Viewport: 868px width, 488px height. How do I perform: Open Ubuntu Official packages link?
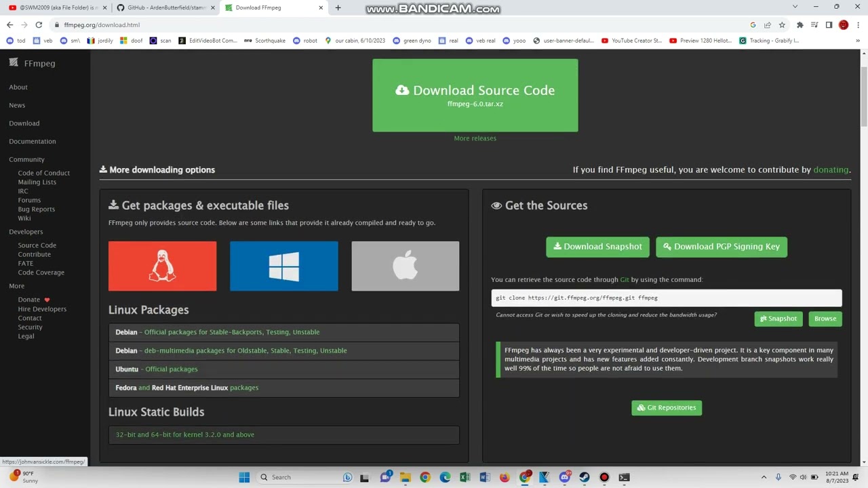point(172,369)
